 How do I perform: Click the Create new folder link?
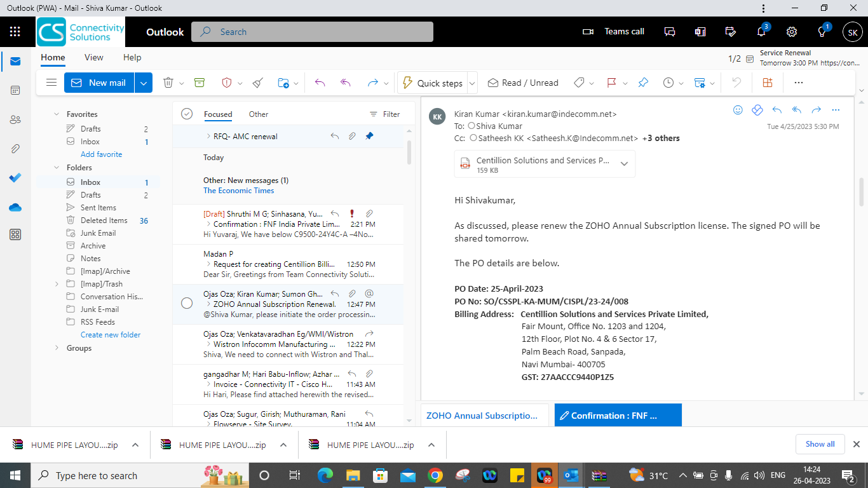[x=111, y=335]
